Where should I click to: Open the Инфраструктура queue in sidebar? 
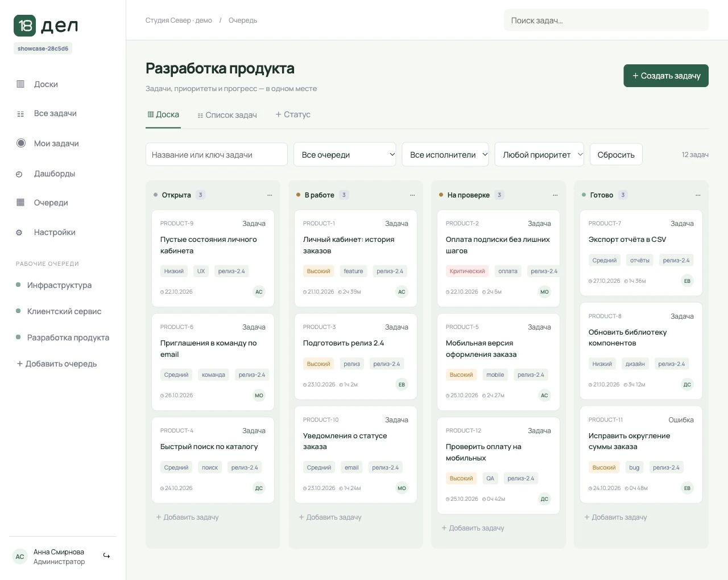(59, 285)
